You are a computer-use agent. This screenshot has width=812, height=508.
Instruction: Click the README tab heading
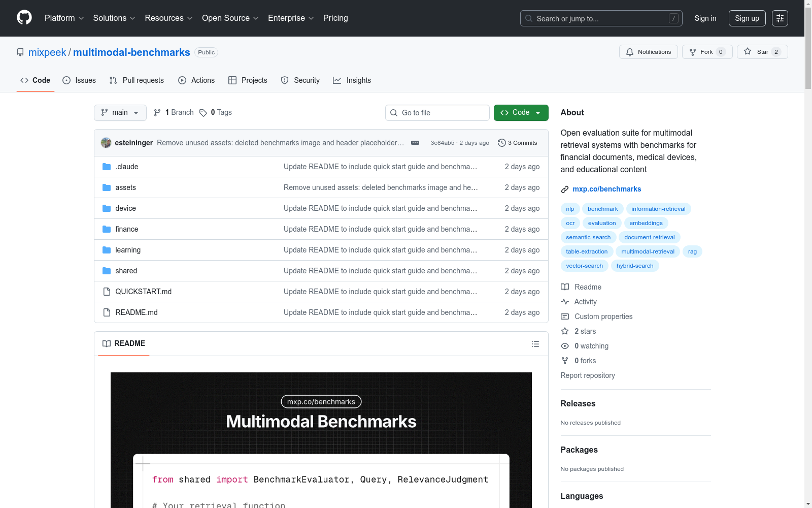coord(124,344)
